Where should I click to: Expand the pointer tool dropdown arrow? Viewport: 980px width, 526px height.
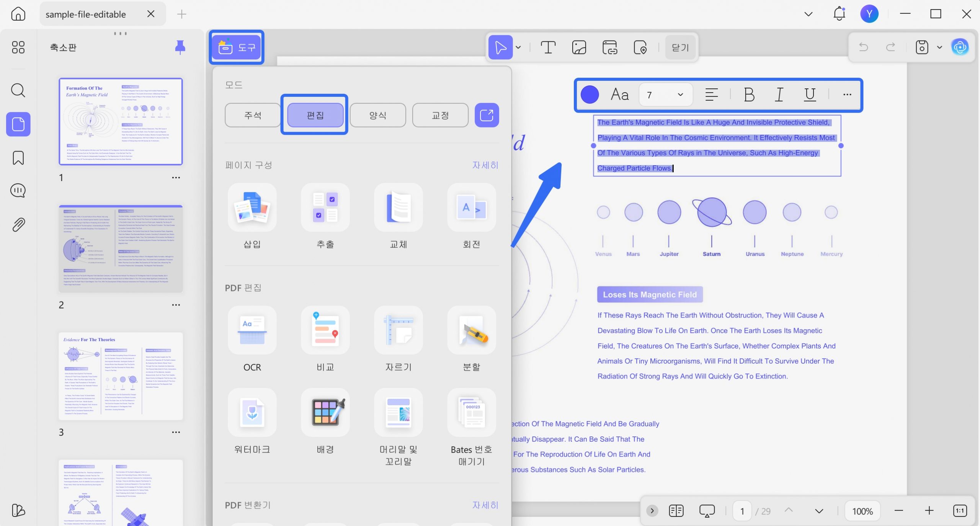(x=518, y=47)
